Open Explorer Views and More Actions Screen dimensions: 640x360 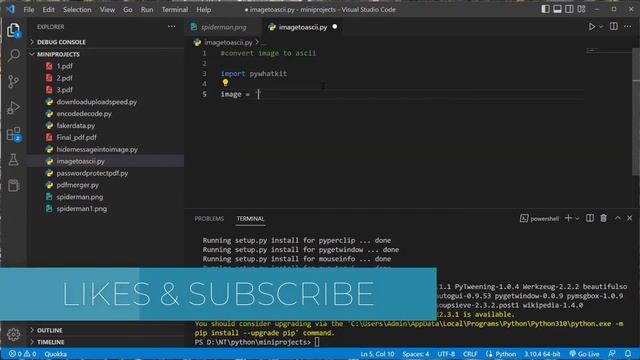click(171, 27)
